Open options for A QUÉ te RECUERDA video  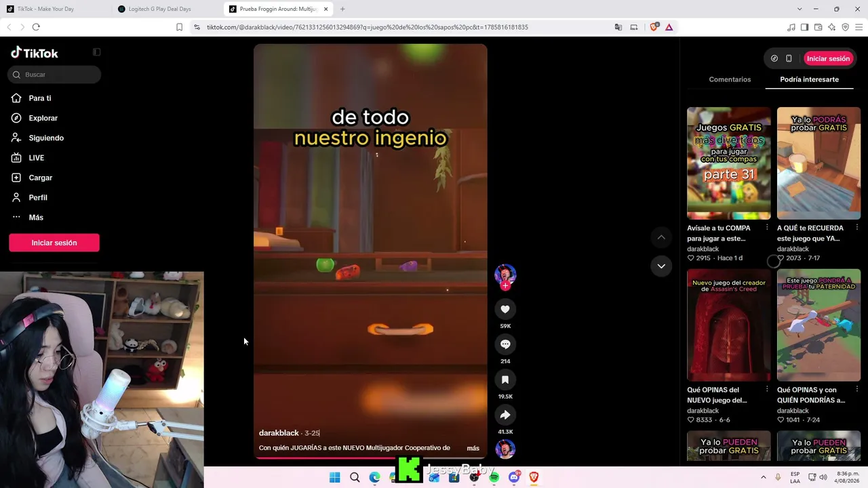pos(857,228)
